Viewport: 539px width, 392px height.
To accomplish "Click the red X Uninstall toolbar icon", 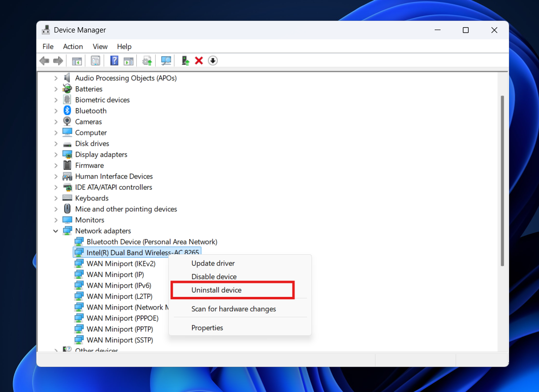I will pos(199,60).
